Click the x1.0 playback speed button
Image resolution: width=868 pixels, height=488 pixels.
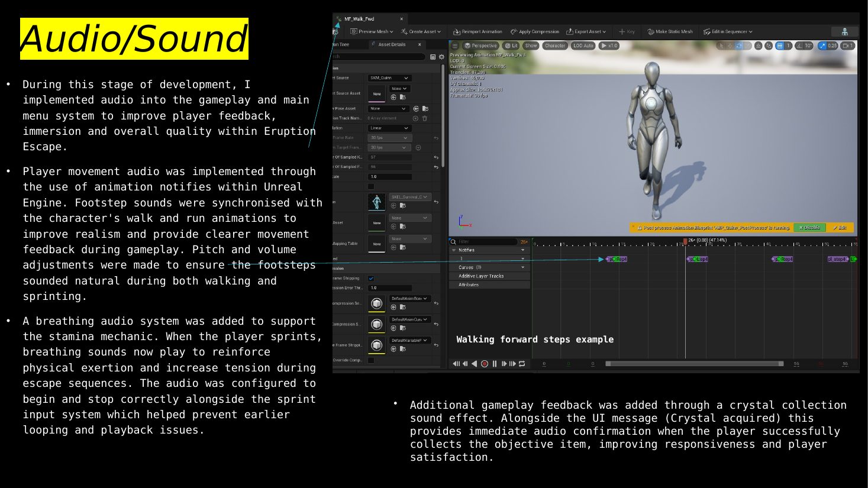pos(609,46)
